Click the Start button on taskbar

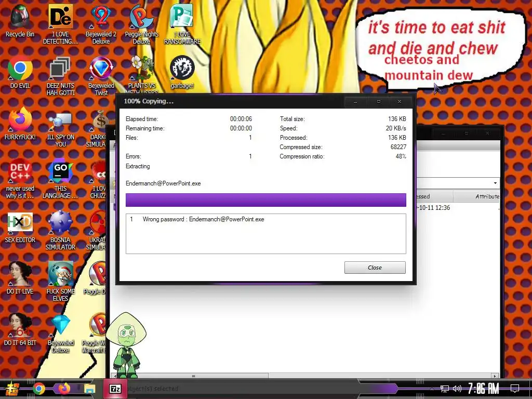pos(12,389)
